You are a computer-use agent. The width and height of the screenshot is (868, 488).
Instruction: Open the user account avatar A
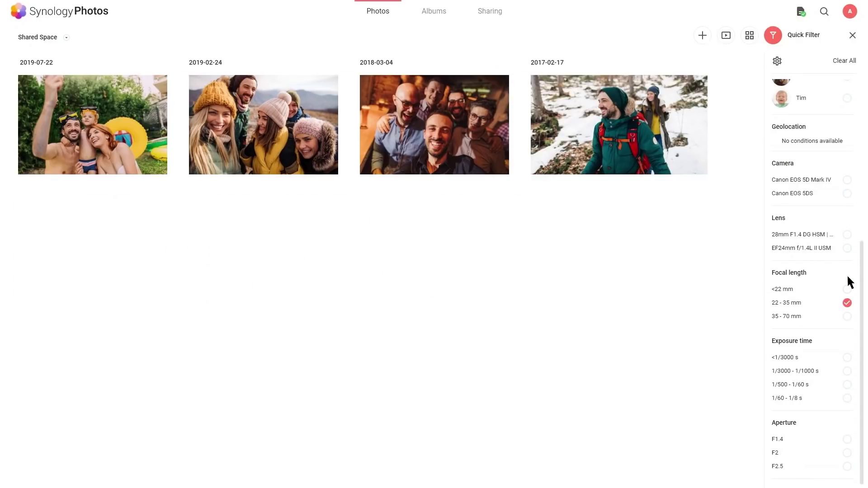pos(849,11)
